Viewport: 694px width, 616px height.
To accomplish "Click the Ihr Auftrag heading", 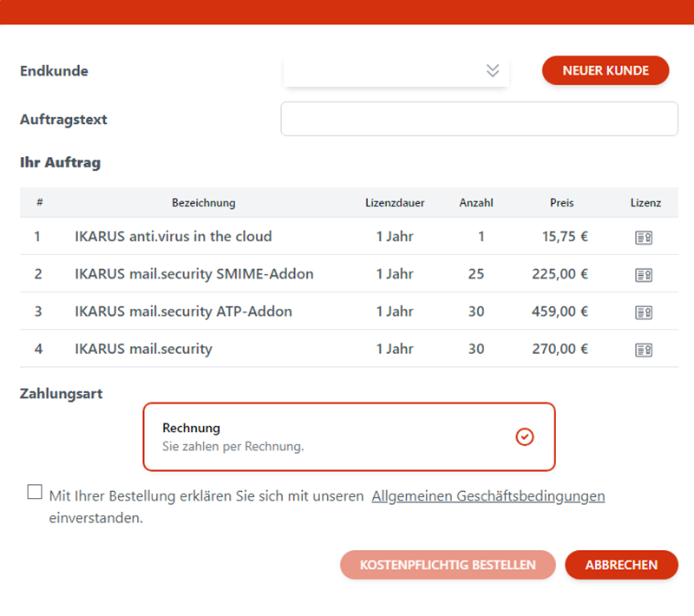I will [60, 162].
